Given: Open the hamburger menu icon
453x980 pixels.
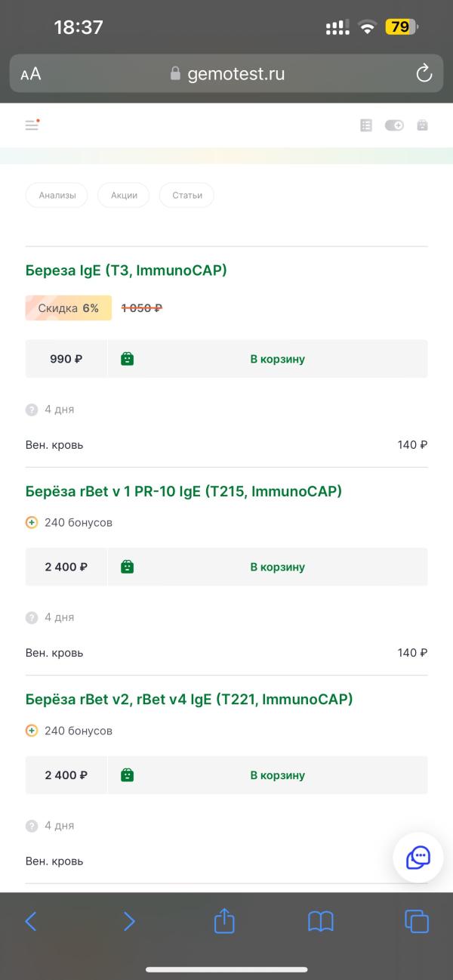Looking at the screenshot, I should 32,125.
